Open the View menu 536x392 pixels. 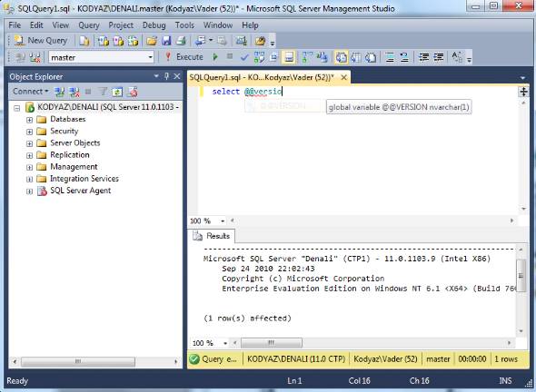coord(61,25)
